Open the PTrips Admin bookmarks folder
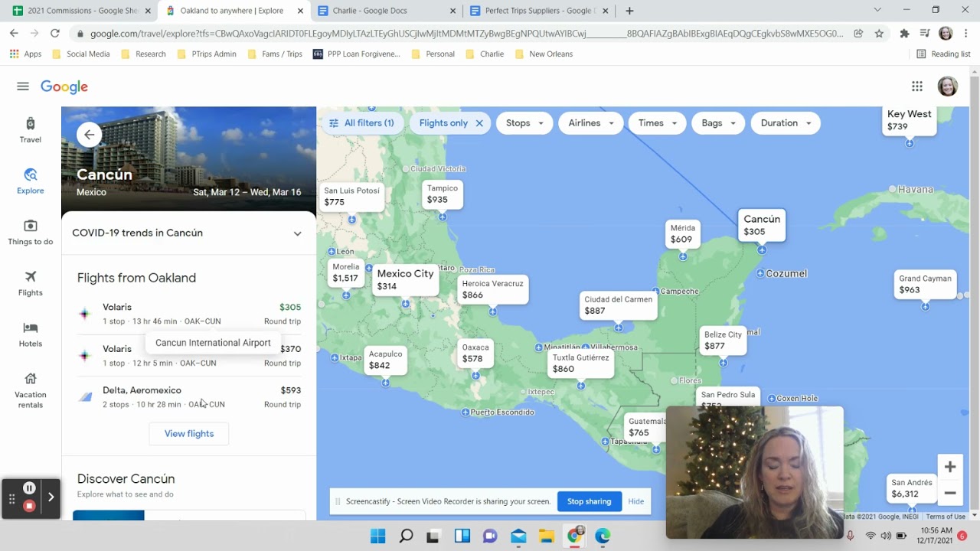 tap(206, 54)
